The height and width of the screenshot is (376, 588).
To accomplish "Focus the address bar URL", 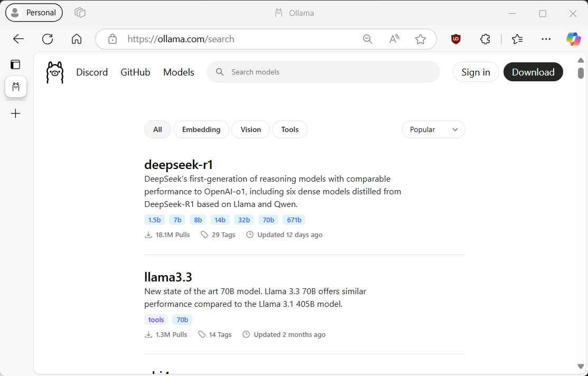I will pos(181,39).
